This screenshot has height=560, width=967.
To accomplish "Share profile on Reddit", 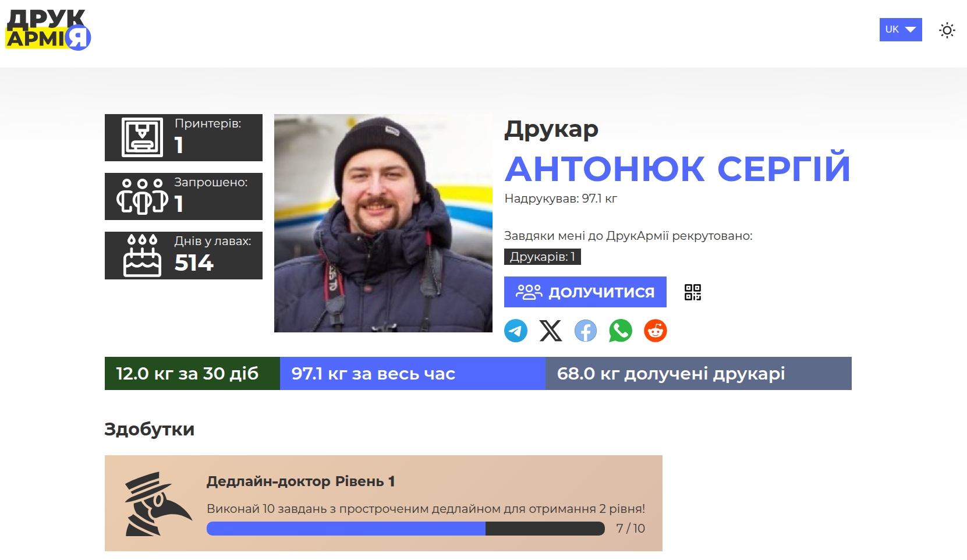I will click(656, 331).
